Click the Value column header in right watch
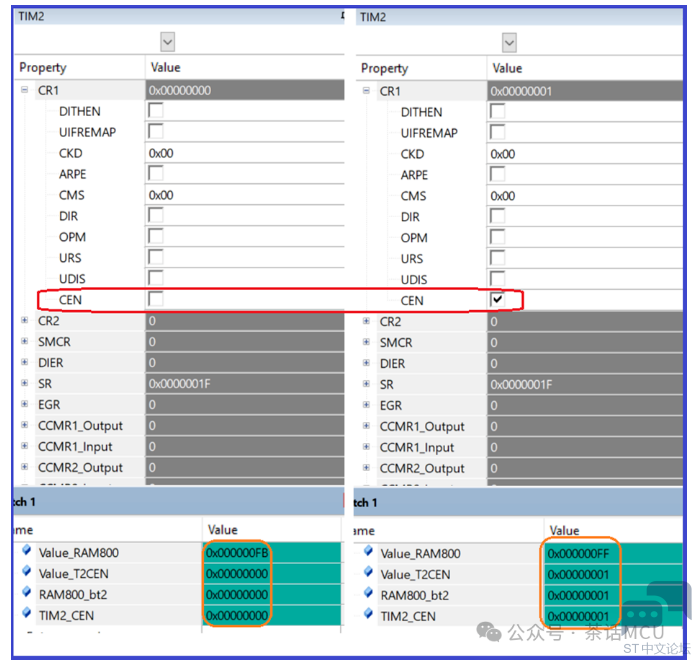Screen dimensions: 700x664 click(564, 530)
